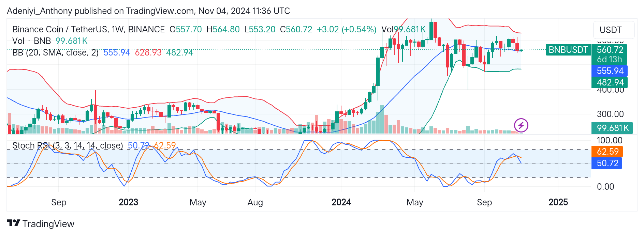The width and height of the screenshot is (644, 235).
Task: Click the 99.681K volume axis label
Action: tap(613, 128)
